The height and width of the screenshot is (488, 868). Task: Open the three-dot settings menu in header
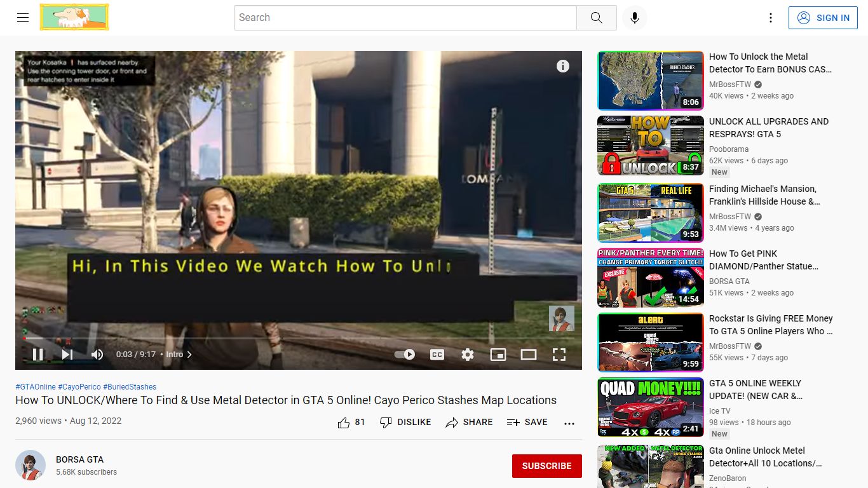771,18
